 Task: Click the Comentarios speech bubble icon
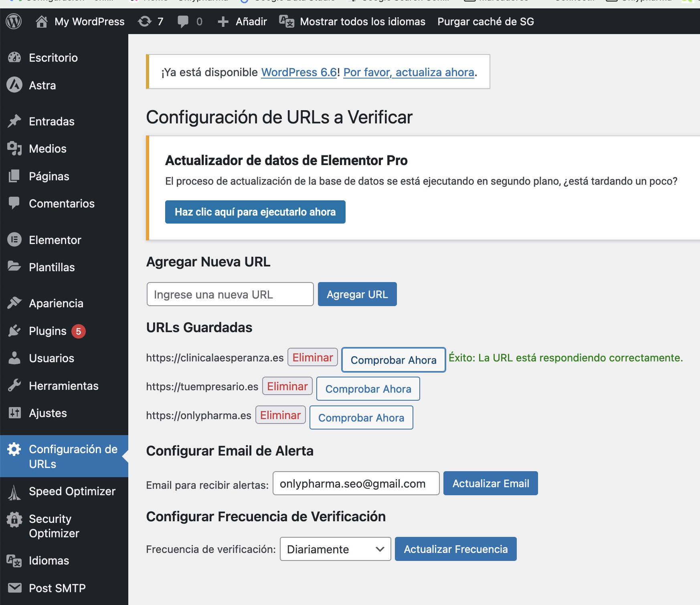tap(14, 203)
